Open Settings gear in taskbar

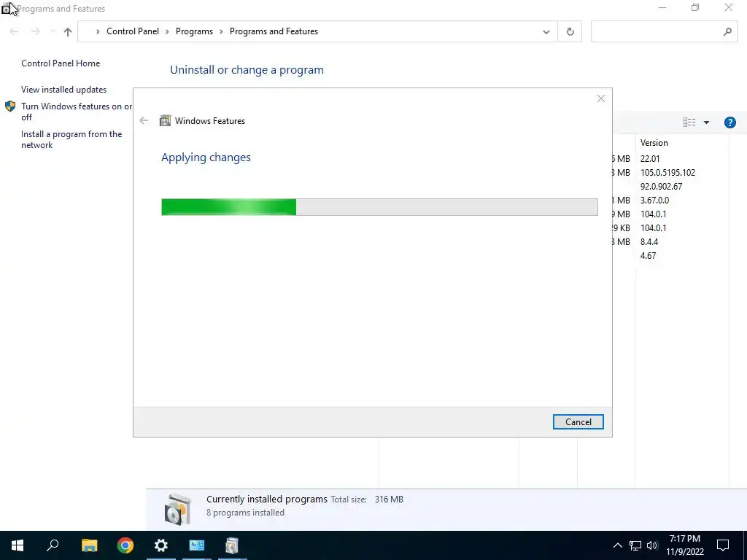161,545
